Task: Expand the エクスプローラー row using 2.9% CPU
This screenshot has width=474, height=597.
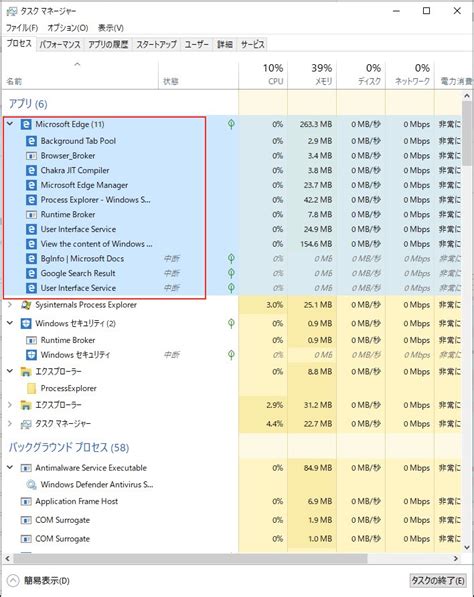Action: point(10,405)
